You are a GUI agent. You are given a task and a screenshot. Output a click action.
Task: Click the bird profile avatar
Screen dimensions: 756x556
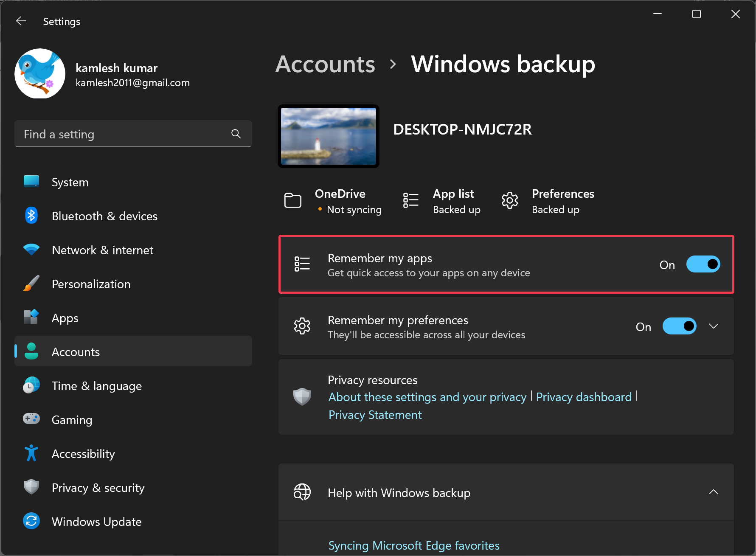click(x=40, y=73)
